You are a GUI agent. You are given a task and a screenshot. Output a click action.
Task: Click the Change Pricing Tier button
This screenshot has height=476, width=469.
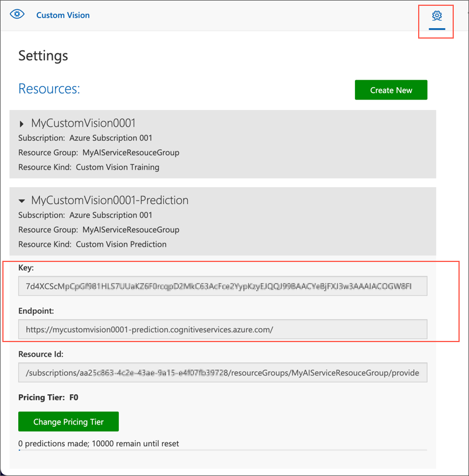(x=68, y=422)
